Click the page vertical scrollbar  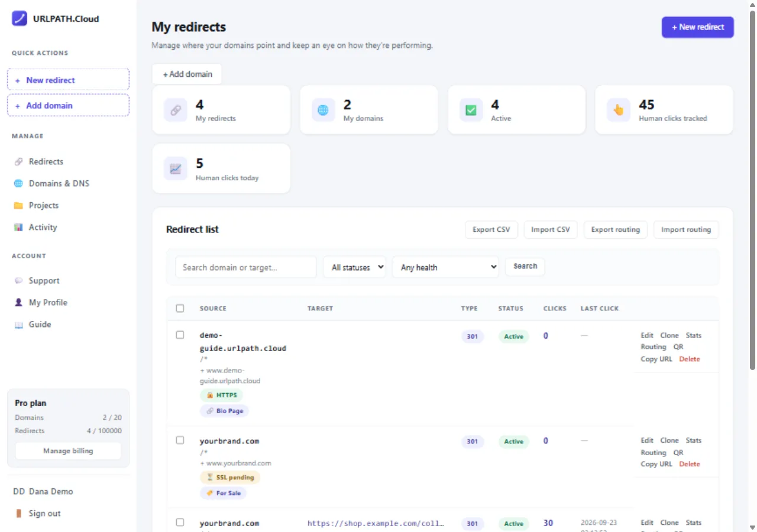tap(752, 189)
